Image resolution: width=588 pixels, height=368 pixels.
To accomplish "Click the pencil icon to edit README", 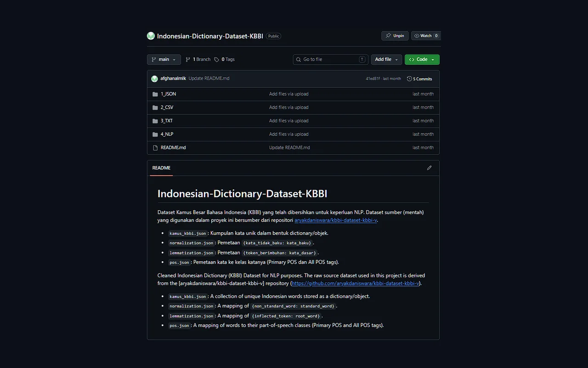I will [429, 168].
